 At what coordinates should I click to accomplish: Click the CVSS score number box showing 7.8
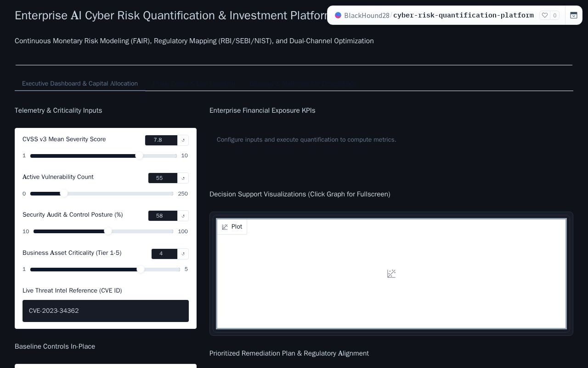(161, 140)
